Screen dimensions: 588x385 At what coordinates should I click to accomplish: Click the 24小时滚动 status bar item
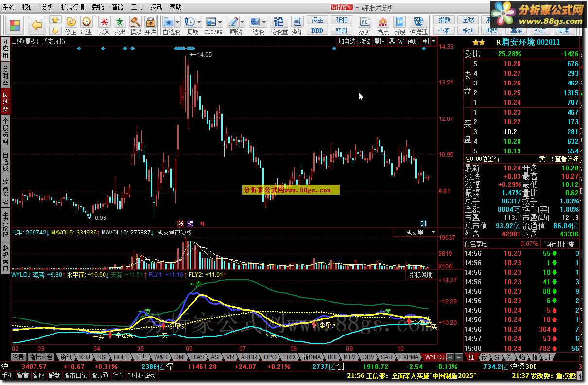click(142, 375)
